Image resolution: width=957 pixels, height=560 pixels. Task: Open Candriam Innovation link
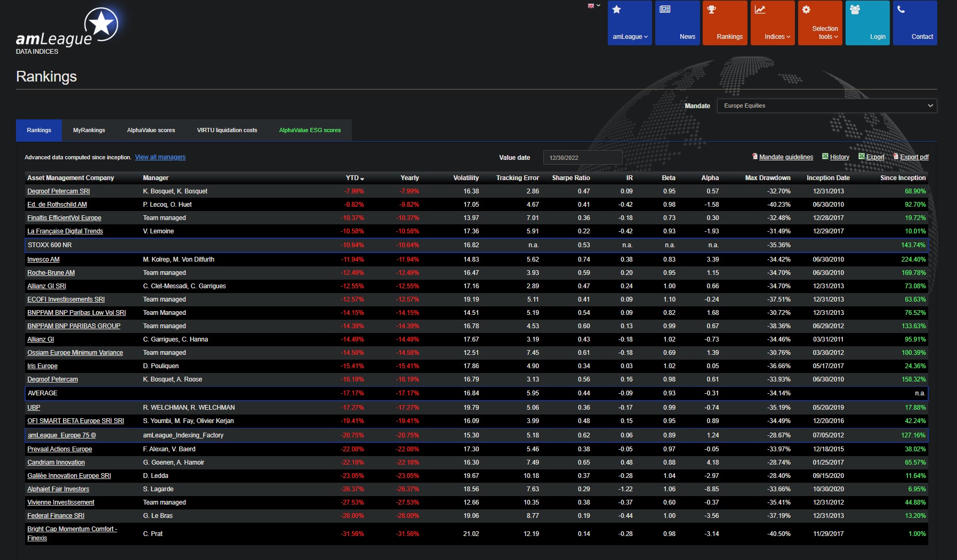[56, 462]
